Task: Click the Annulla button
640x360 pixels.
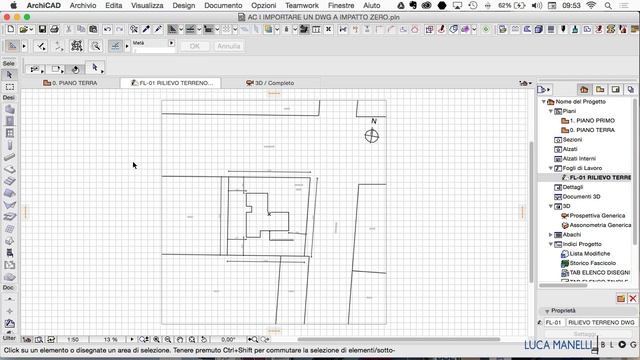Action: 229,46
